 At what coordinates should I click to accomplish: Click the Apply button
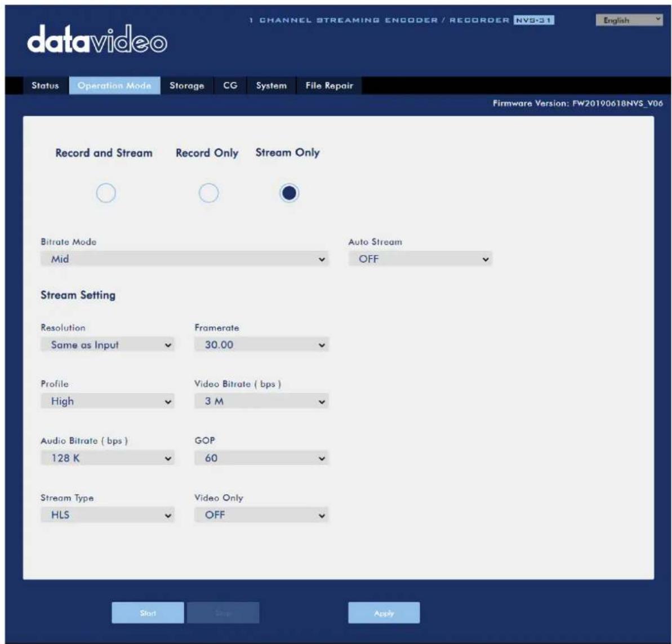pos(384,612)
